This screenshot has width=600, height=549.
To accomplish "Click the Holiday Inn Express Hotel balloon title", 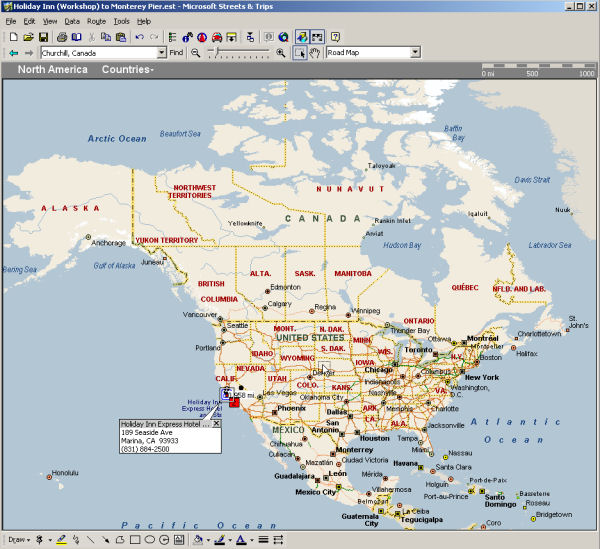I will click(165, 424).
